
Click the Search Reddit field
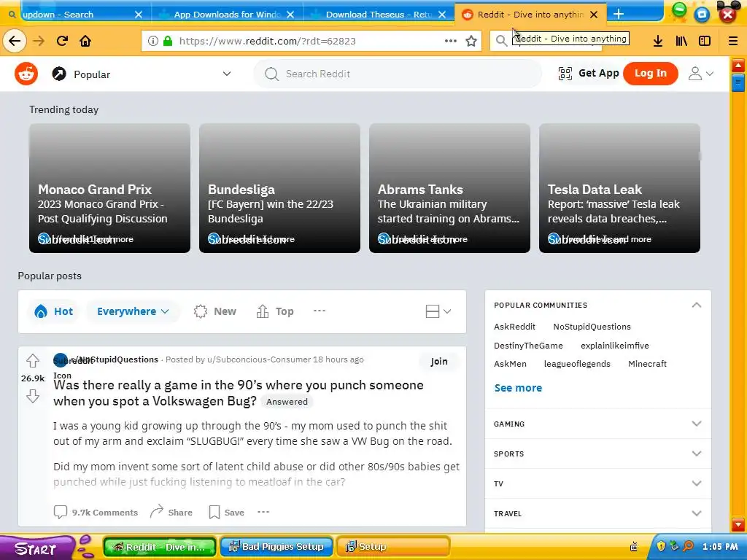click(398, 74)
